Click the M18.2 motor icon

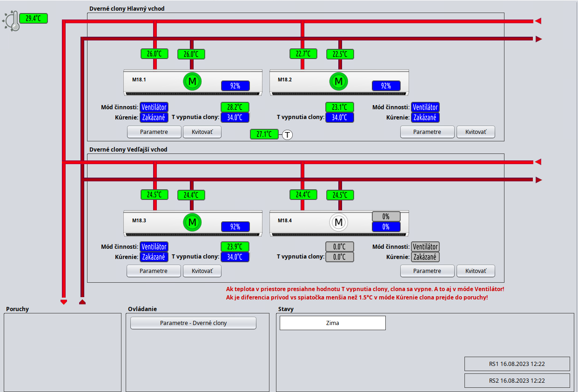338,82
